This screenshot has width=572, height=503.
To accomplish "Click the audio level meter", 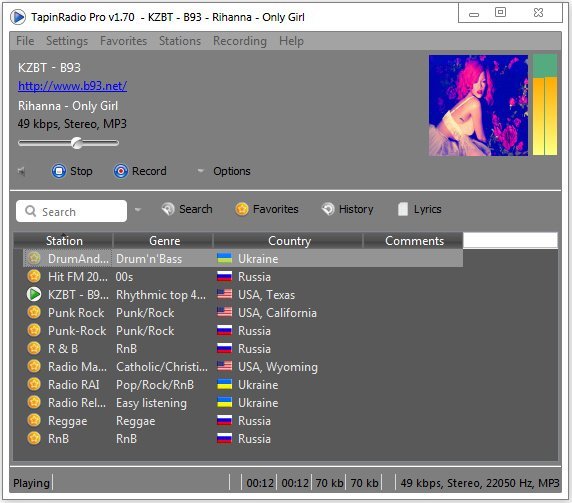I will (545, 105).
